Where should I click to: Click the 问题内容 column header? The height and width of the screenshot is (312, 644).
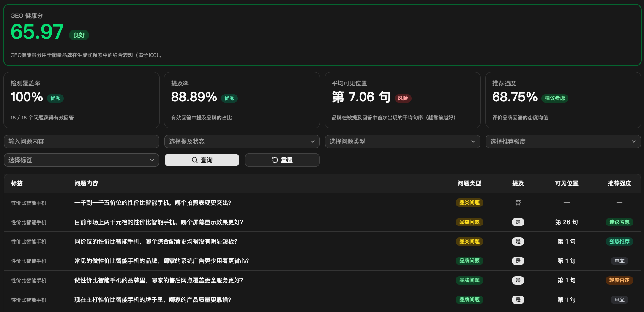(x=86, y=183)
